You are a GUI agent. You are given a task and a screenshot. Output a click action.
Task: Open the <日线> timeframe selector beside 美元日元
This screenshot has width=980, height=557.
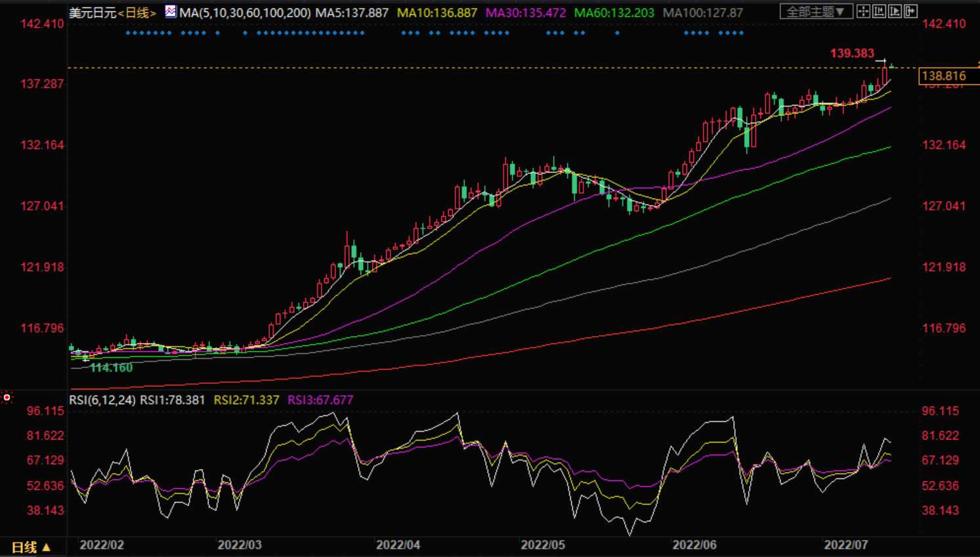pyautogui.click(x=137, y=12)
